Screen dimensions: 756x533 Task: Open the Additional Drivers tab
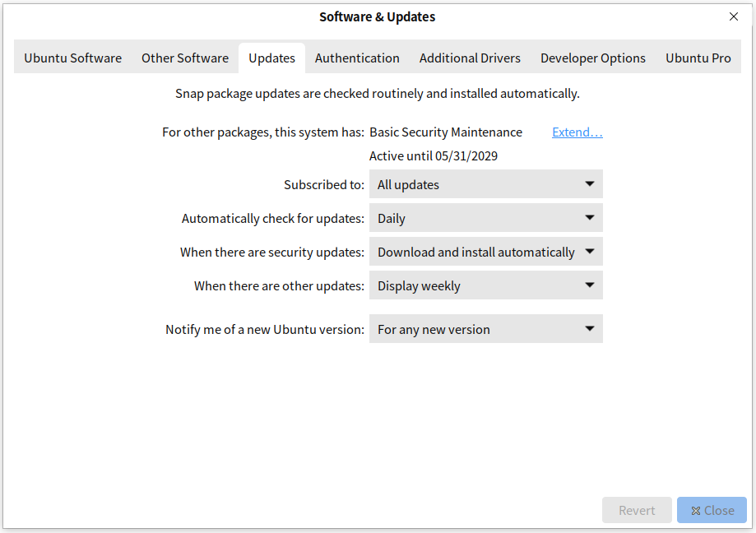click(x=470, y=58)
